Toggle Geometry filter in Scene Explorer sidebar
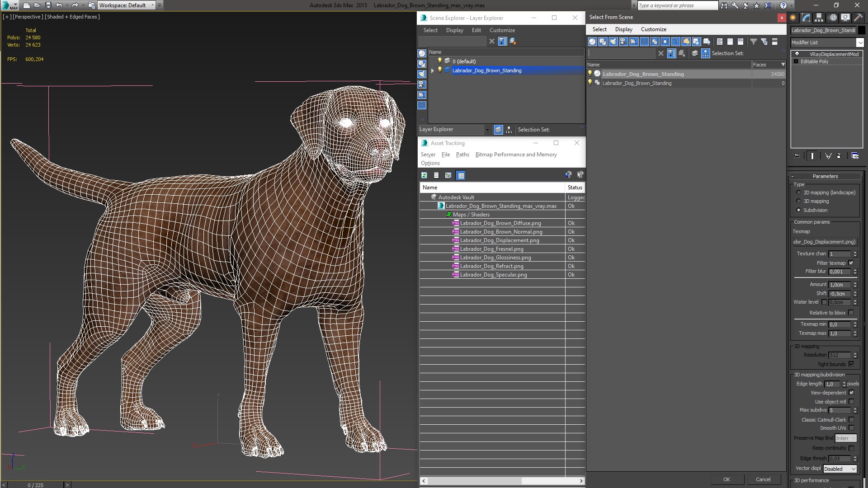868x488 pixels. (x=422, y=53)
